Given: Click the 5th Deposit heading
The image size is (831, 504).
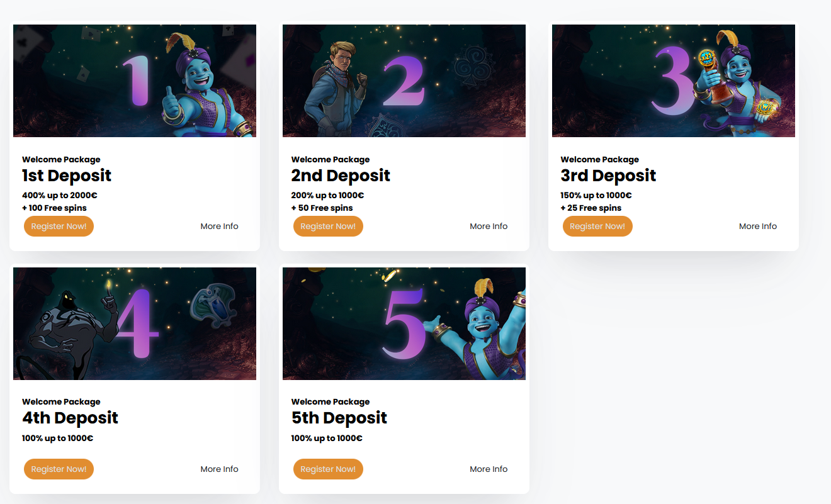Looking at the screenshot, I should [x=339, y=418].
